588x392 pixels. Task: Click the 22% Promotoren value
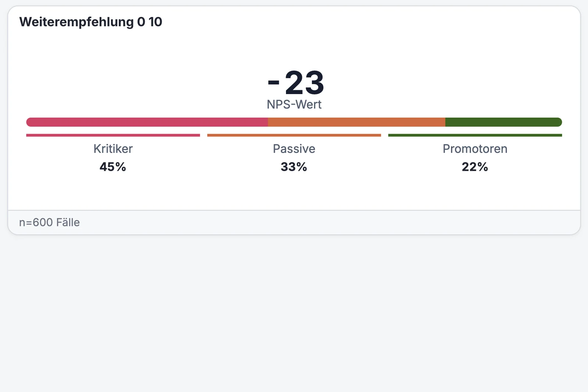475,167
